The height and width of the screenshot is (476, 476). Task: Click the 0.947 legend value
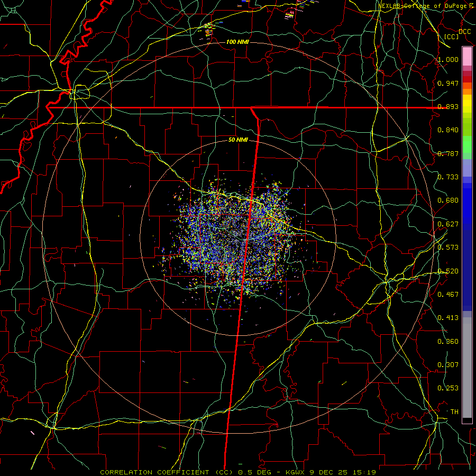pos(448,83)
